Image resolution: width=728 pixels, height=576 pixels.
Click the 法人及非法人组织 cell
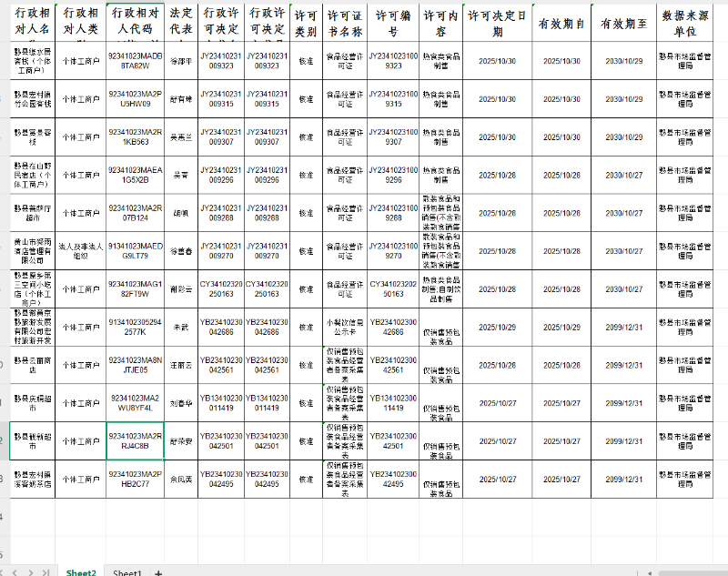tap(80, 250)
